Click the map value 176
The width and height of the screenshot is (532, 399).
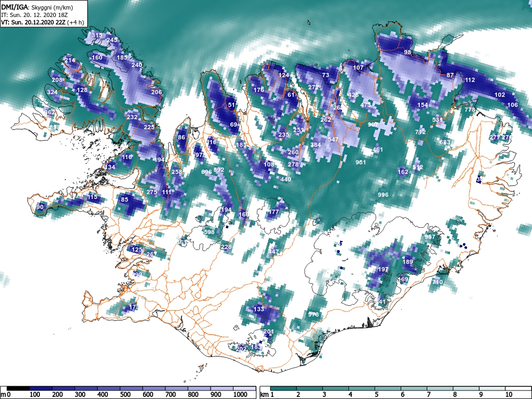pos(259,90)
